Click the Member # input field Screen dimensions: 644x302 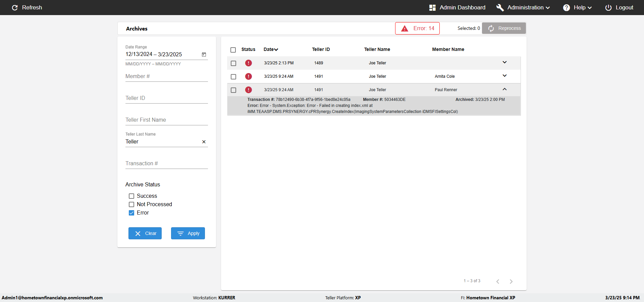pyautogui.click(x=167, y=76)
